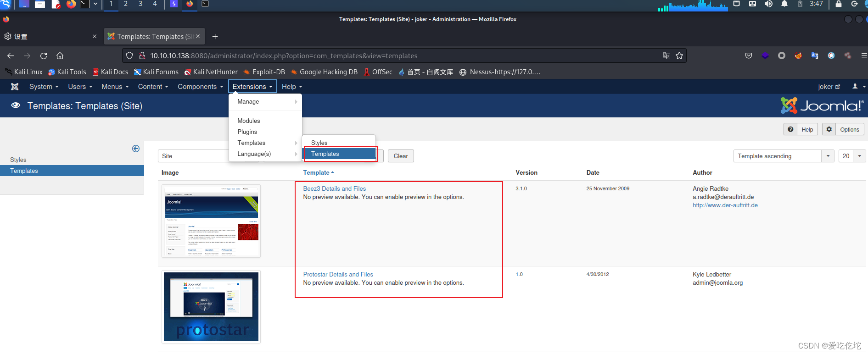Go to Firefox home page icon
868x354 pixels.
(60, 55)
